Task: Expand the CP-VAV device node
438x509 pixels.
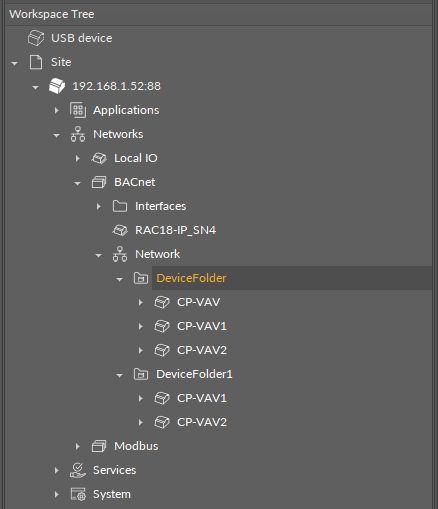Action: (141, 302)
